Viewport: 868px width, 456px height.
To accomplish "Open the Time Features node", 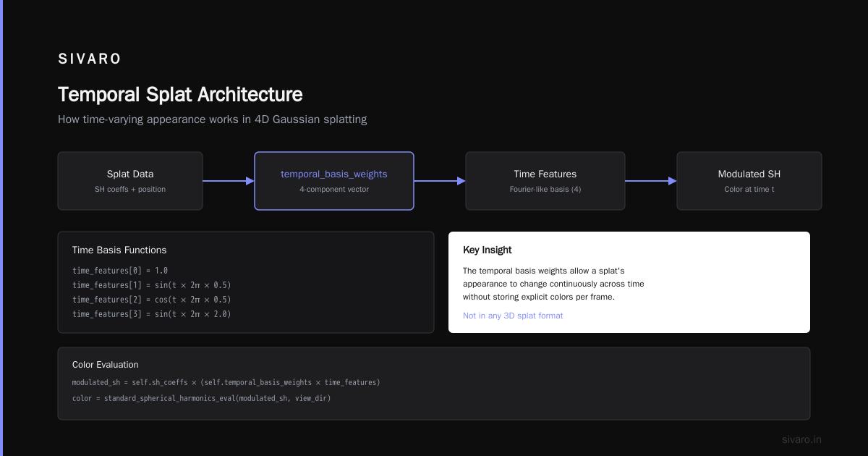I will pyautogui.click(x=545, y=181).
